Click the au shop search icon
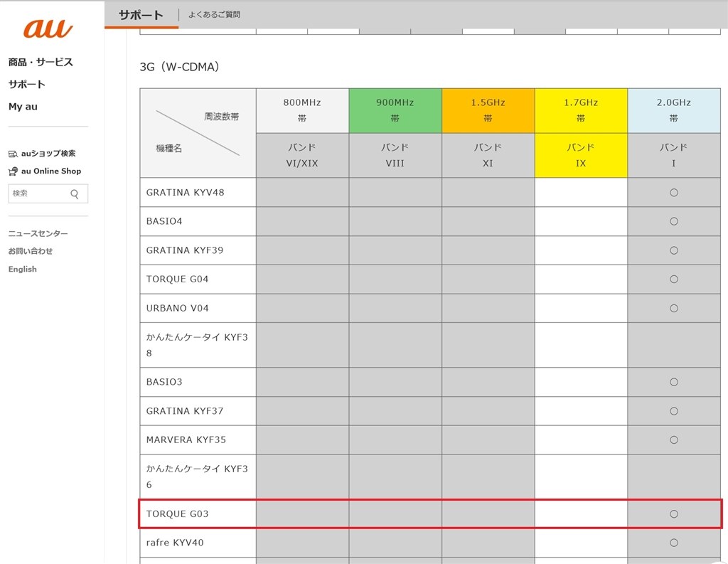 (13, 154)
